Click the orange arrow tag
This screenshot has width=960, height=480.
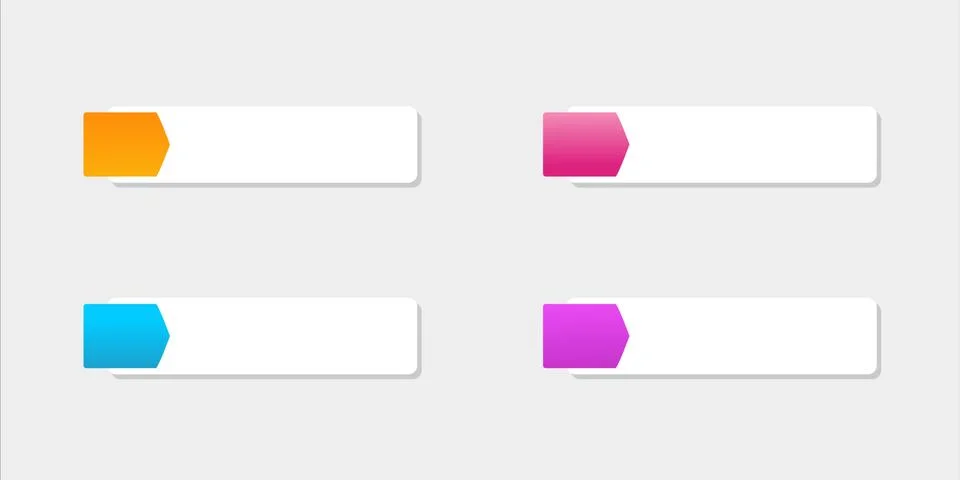122,144
